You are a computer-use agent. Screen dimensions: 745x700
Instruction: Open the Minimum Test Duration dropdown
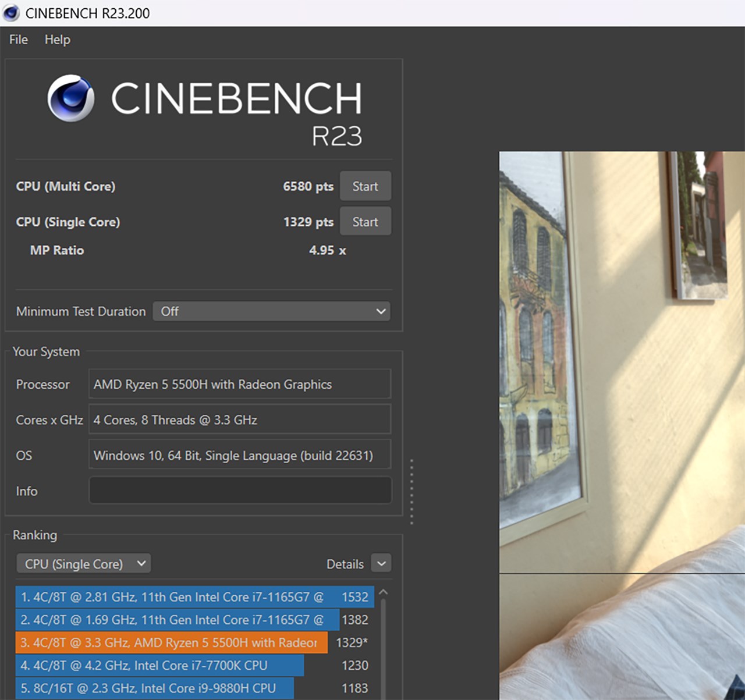(x=271, y=311)
